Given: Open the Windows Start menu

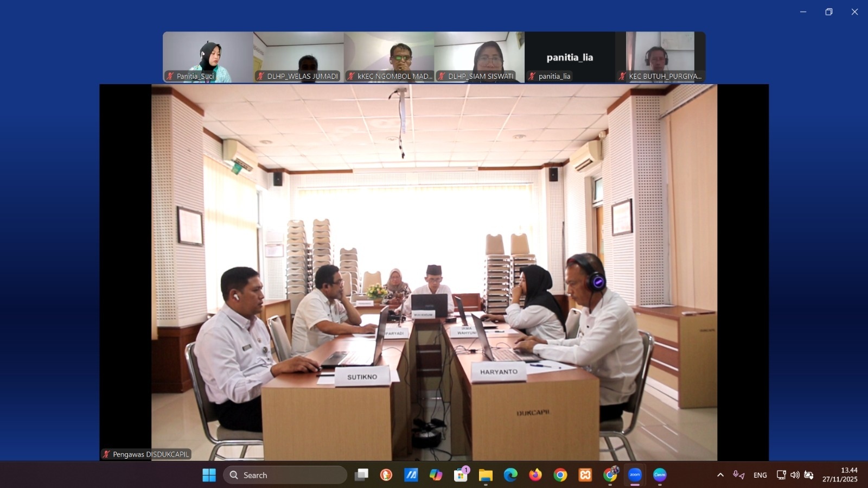Looking at the screenshot, I should tap(209, 475).
